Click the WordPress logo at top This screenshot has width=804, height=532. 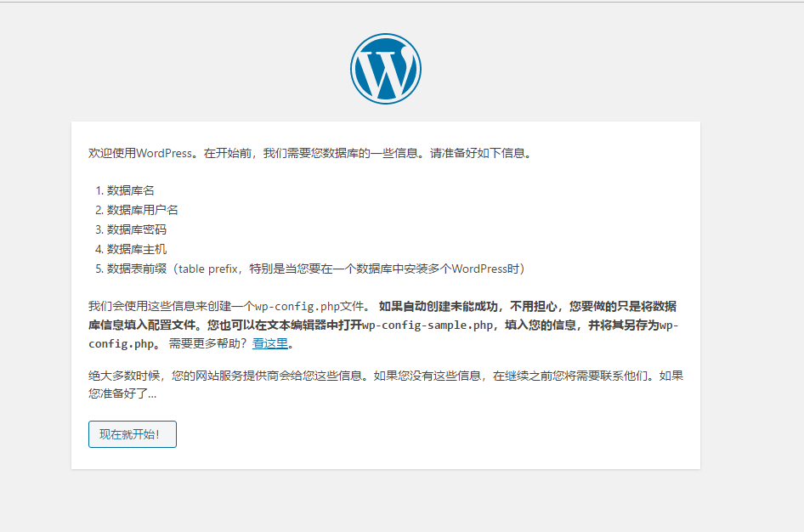pyautogui.click(x=386, y=69)
